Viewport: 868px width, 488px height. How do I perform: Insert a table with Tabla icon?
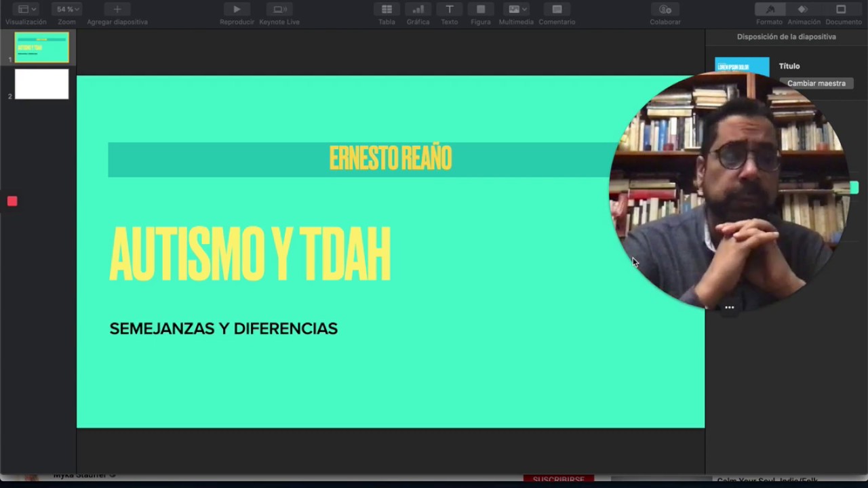387,9
